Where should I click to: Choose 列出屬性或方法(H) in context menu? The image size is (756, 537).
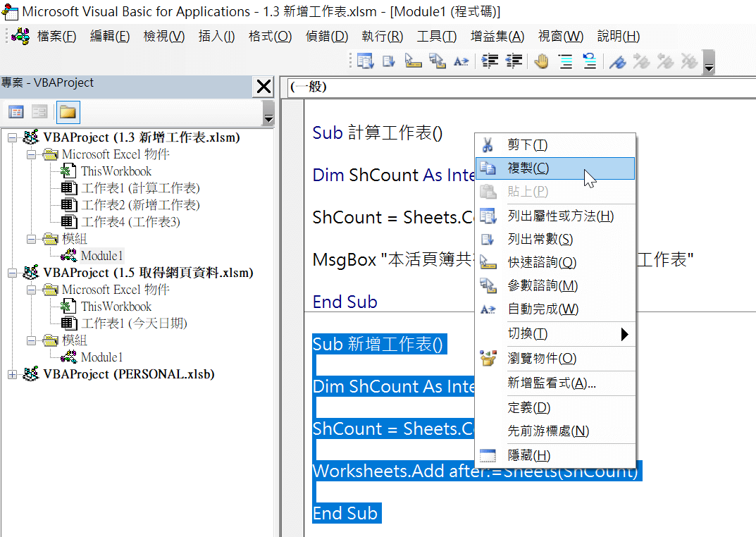tap(555, 216)
